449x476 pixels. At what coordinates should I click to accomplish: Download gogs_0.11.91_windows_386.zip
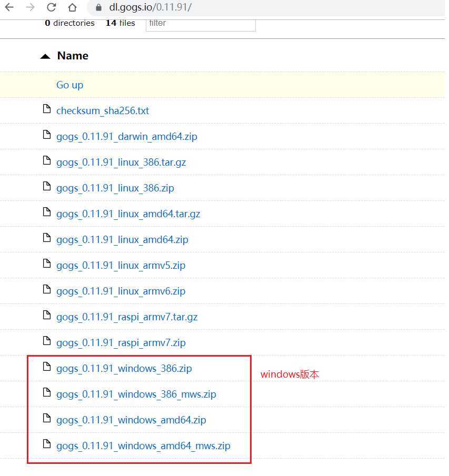(124, 369)
